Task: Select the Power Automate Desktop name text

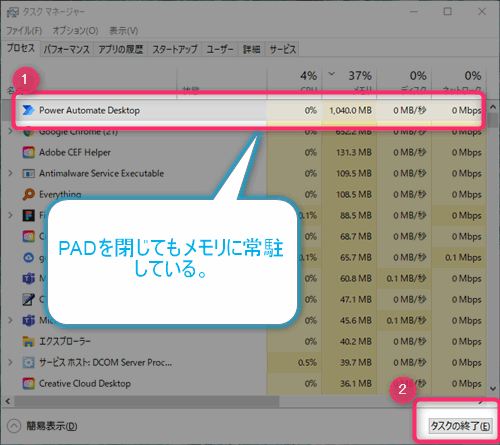Action: [x=89, y=110]
